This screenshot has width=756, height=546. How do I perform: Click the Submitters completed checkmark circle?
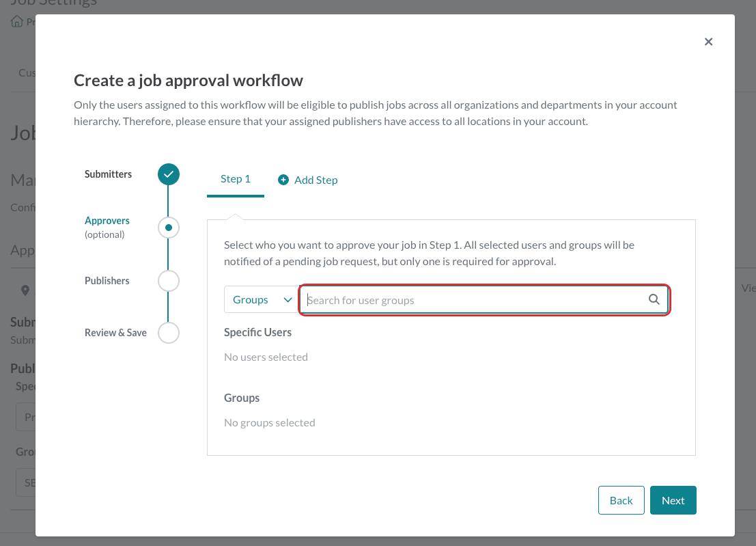click(x=168, y=174)
